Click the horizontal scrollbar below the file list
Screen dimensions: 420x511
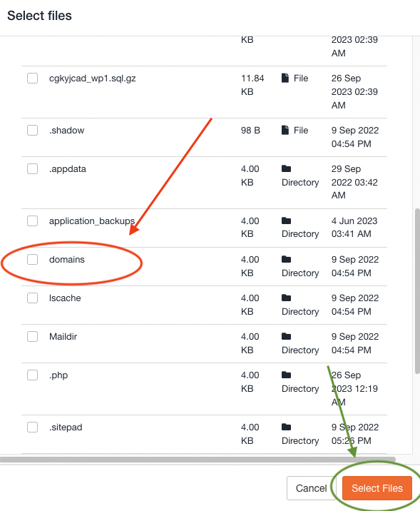point(198,460)
